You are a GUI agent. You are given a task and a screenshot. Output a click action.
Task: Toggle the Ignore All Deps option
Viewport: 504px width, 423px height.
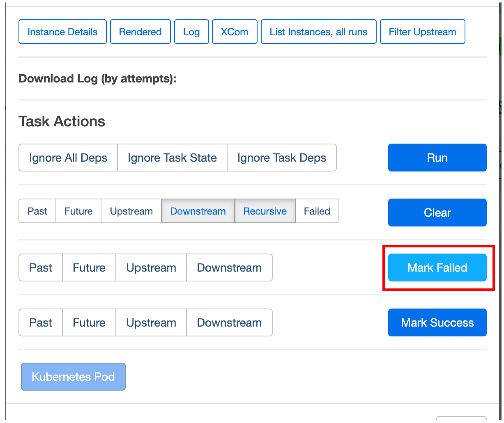pos(68,158)
